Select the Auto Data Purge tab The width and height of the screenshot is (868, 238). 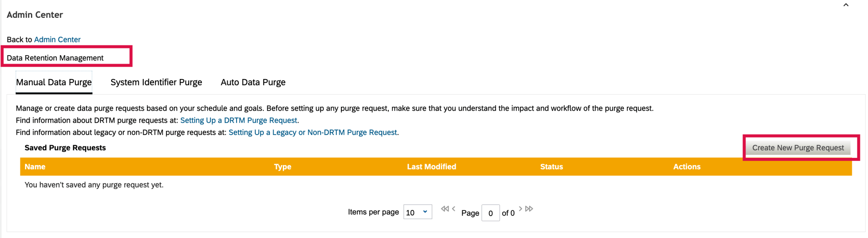coord(253,82)
